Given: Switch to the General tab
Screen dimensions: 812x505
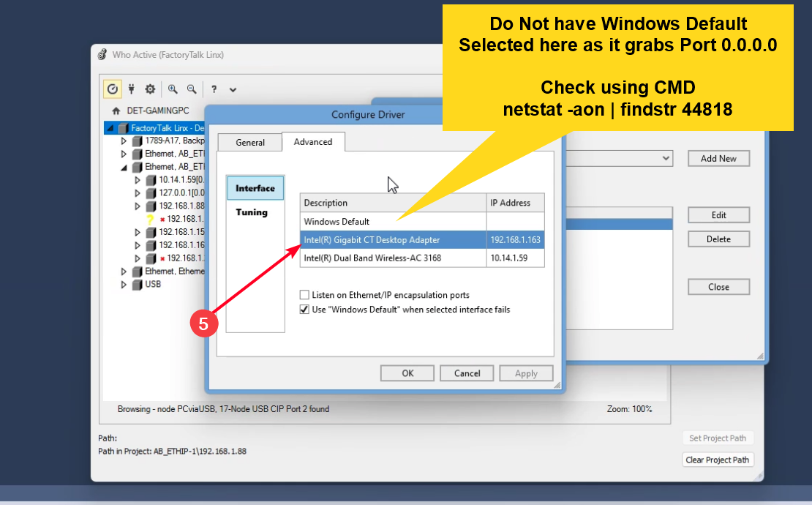Looking at the screenshot, I should 250,143.
